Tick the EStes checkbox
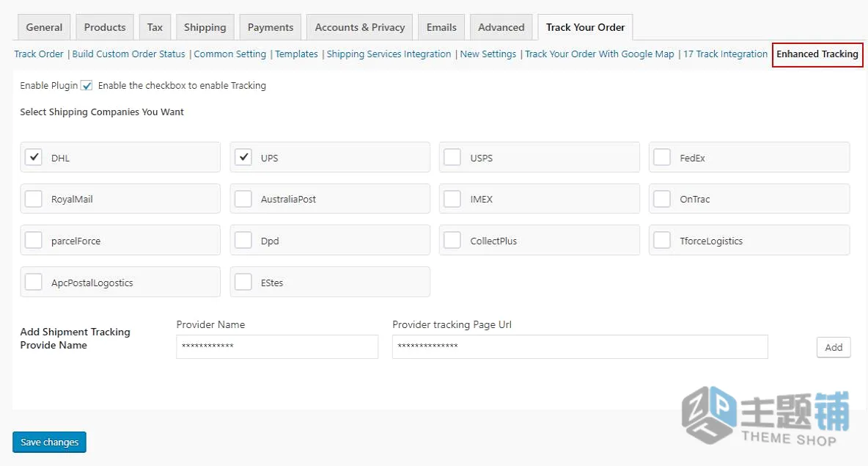This screenshot has width=868, height=466. (243, 282)
